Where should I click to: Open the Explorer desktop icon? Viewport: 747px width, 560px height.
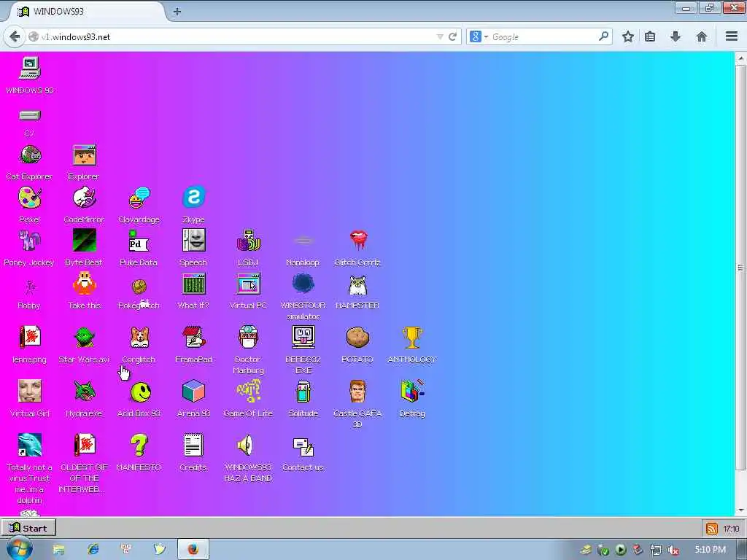pyautogui.click(x=85, y=155)
